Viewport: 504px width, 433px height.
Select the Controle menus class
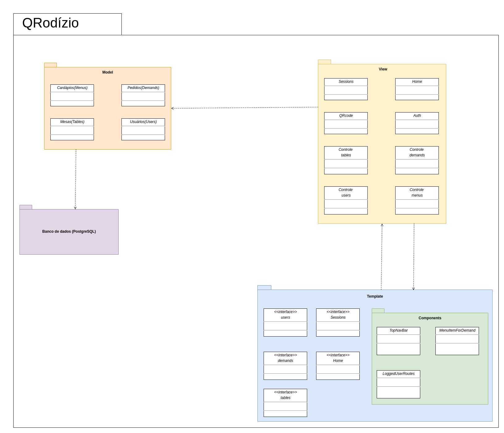pos(417,200)
